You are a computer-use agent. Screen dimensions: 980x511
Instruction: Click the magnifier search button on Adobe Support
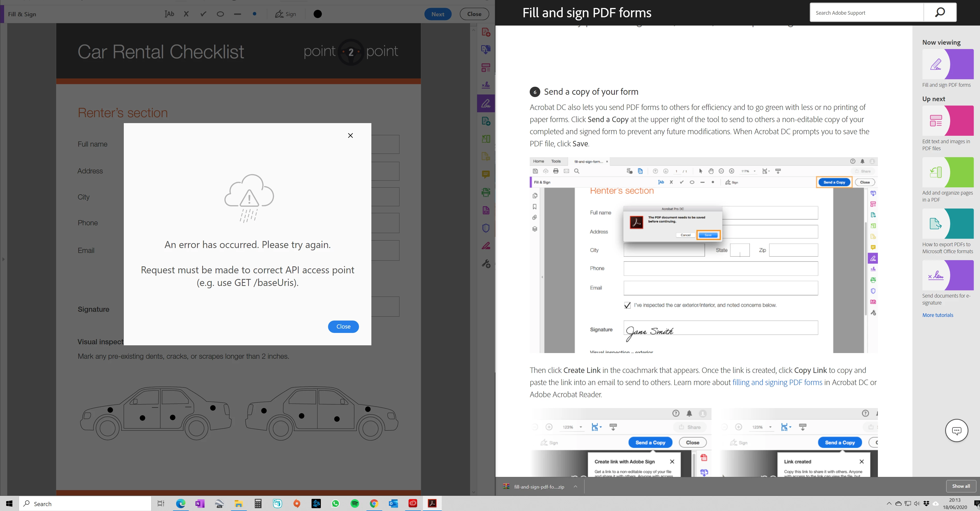pos(940,13)
